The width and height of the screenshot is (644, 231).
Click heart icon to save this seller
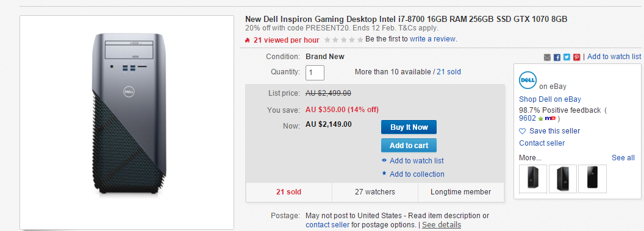click(x=523, y=131)
